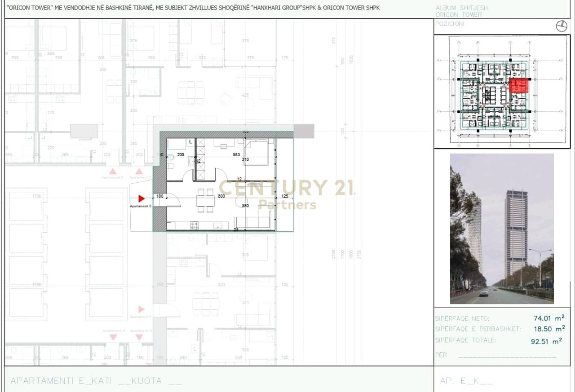Click the four-burner stove symbol in the kitchen
Image resolution: width=575 pixels, height=392 pixels.
tap(195, 225)
